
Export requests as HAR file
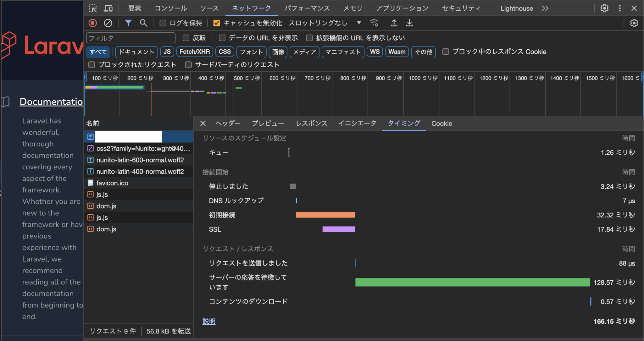tap(409, 23)
